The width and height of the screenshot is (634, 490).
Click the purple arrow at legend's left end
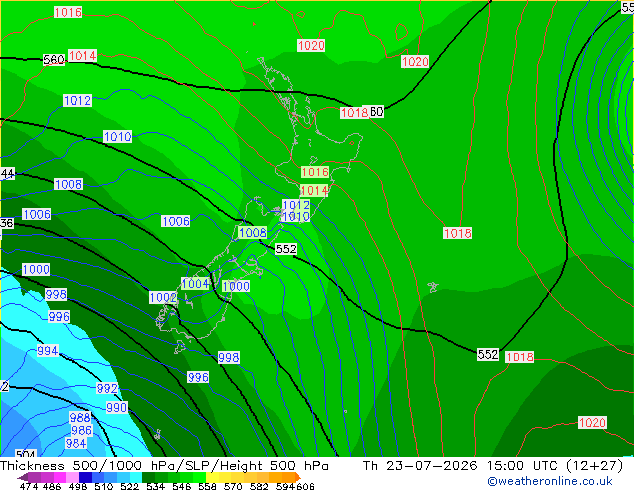23,477
